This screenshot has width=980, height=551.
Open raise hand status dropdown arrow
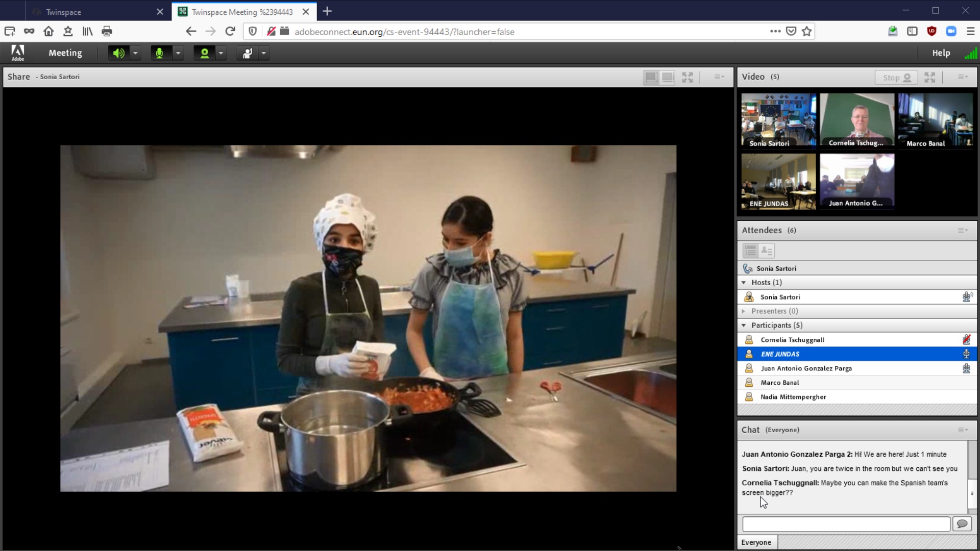(x=264, y=53)
